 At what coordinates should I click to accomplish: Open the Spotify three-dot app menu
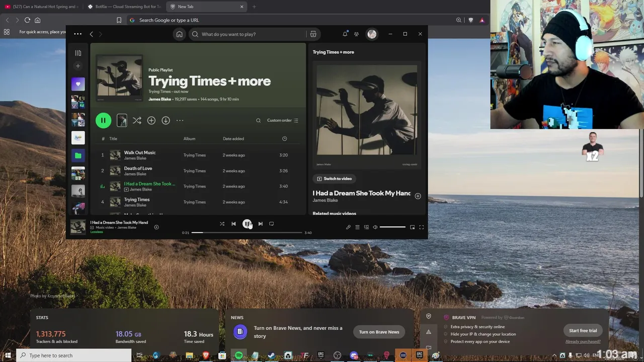77,34
